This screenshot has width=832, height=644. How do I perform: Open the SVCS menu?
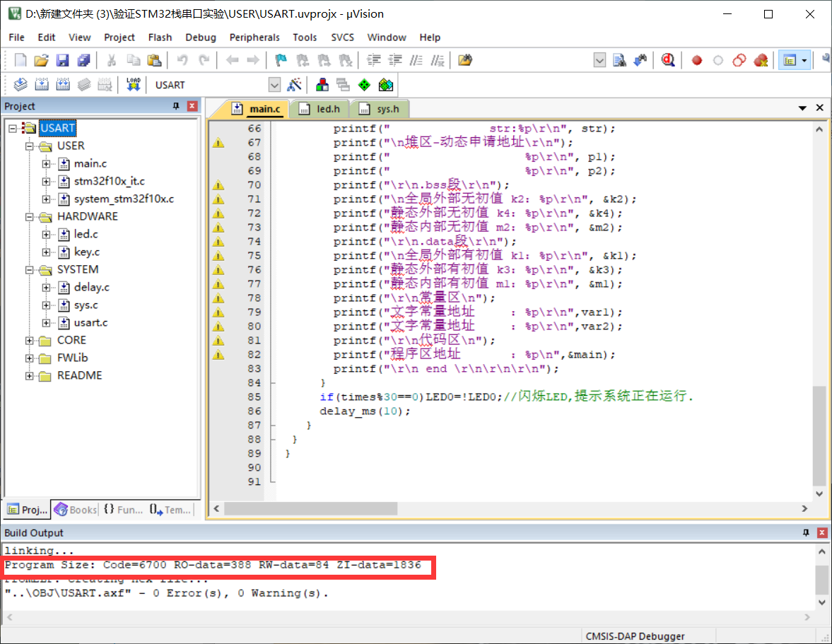[x=342, y=37]
